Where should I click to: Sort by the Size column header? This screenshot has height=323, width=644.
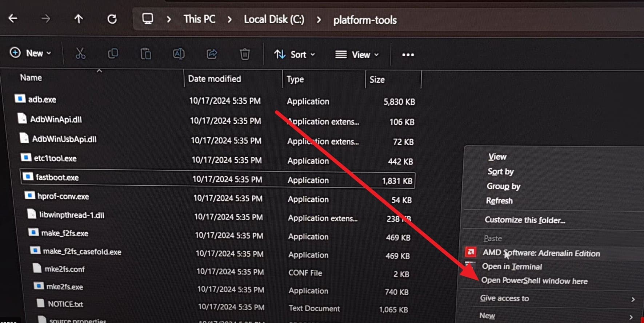(x=377, y=79)
